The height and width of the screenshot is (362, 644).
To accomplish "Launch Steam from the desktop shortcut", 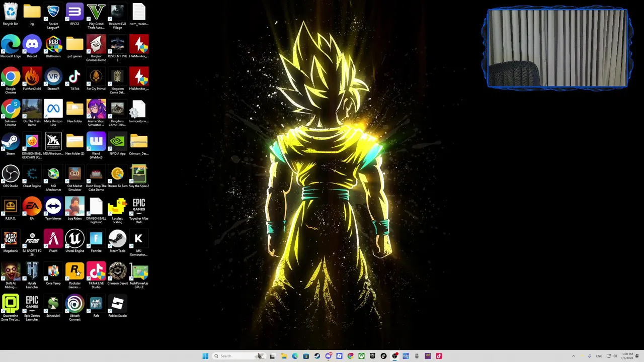I will click(11, 144).
